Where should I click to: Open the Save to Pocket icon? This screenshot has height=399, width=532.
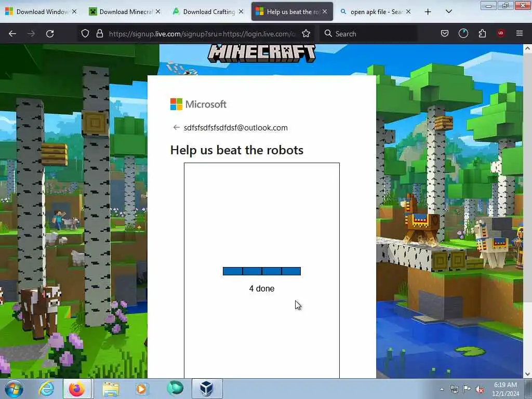pos(445,34)
